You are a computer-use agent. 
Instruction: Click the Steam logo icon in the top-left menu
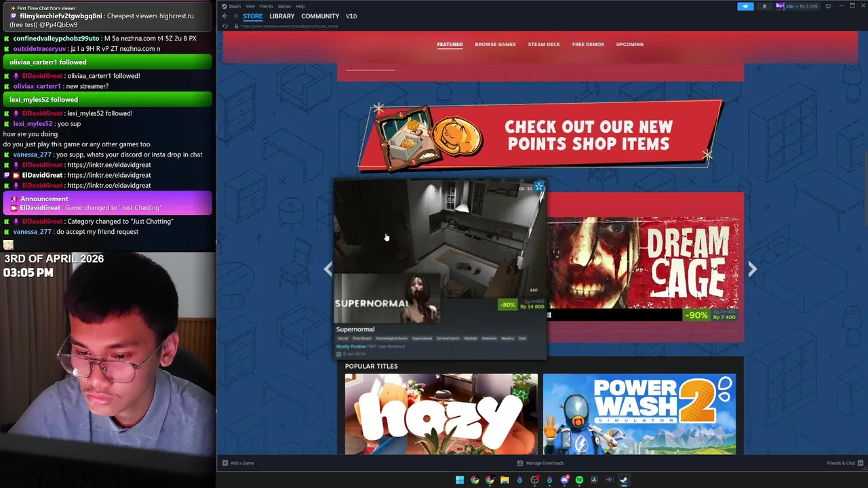point(224,6)
